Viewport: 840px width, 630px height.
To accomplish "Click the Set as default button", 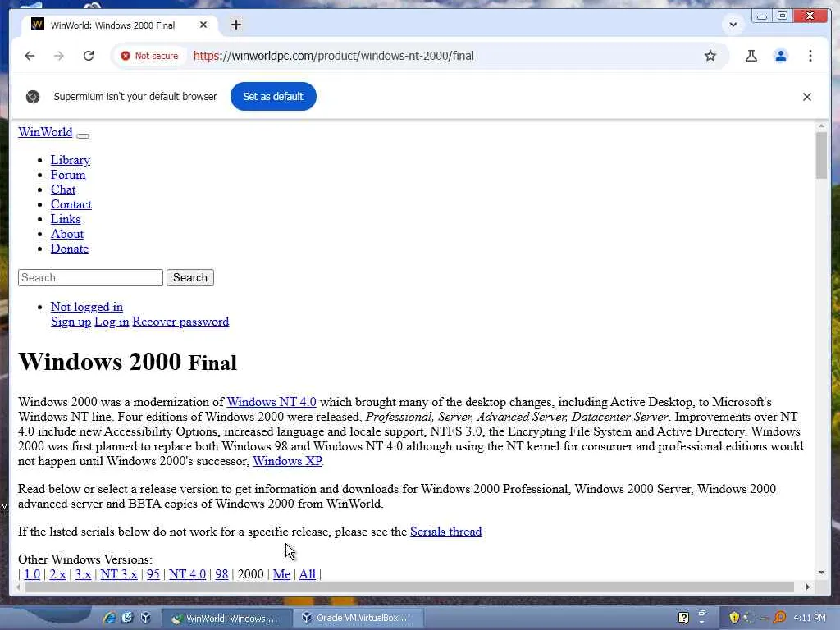I will [x=273, y=97].
